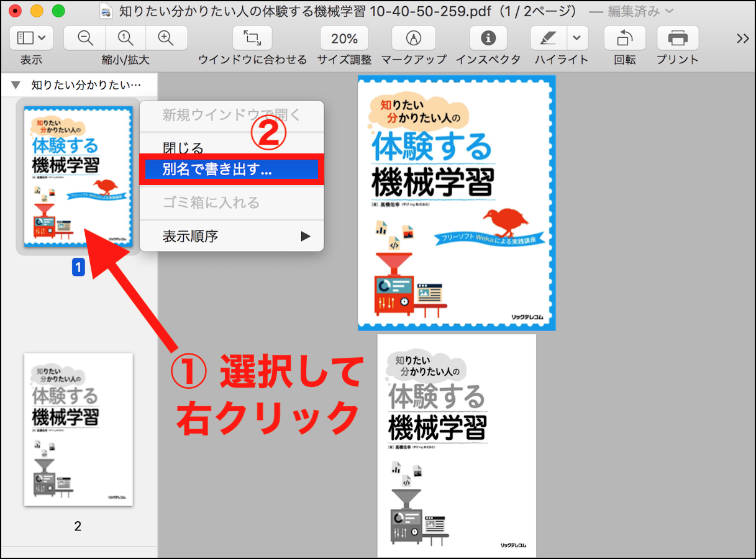Image resolution: width=756 pixels, height=559 pixels.
Task: Open the 表示順序 submenu
Action: tap(231, 236)
